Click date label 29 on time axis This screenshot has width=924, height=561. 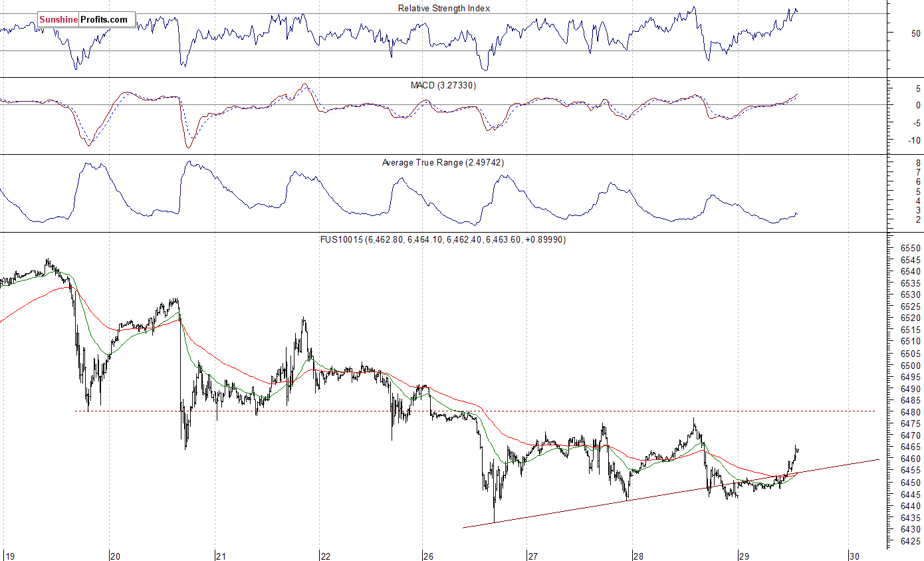coord(744,556)
